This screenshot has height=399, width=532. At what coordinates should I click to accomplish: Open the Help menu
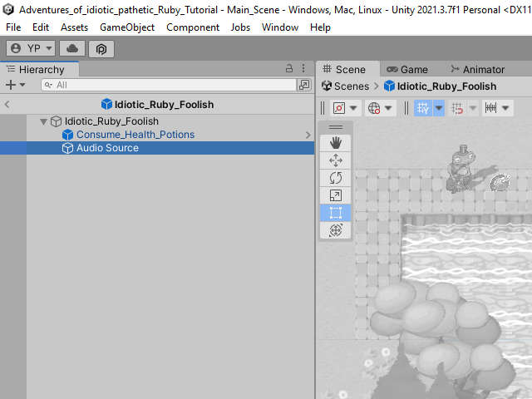pyautogui.click(x=320, y=27)
